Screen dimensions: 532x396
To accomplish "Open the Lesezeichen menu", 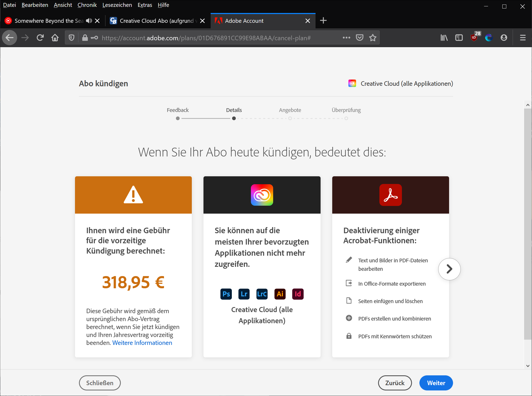I will (117, 5).
